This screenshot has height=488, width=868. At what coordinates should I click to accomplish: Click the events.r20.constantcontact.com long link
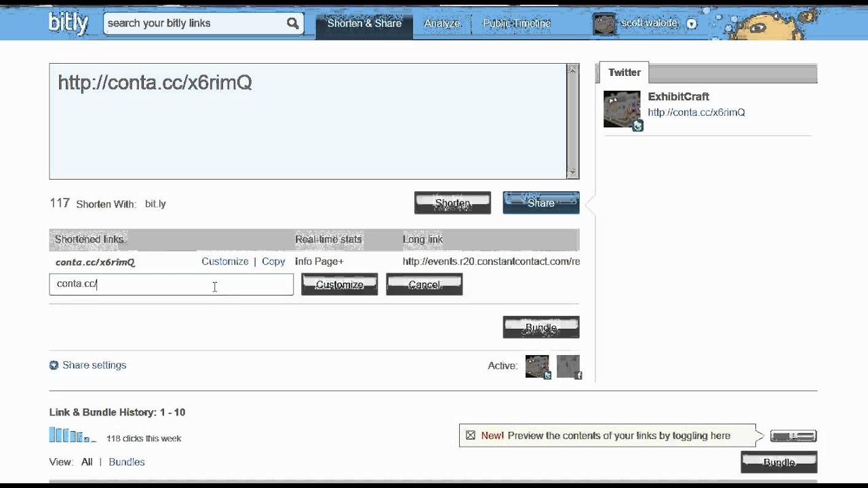(x=491, y=262)
